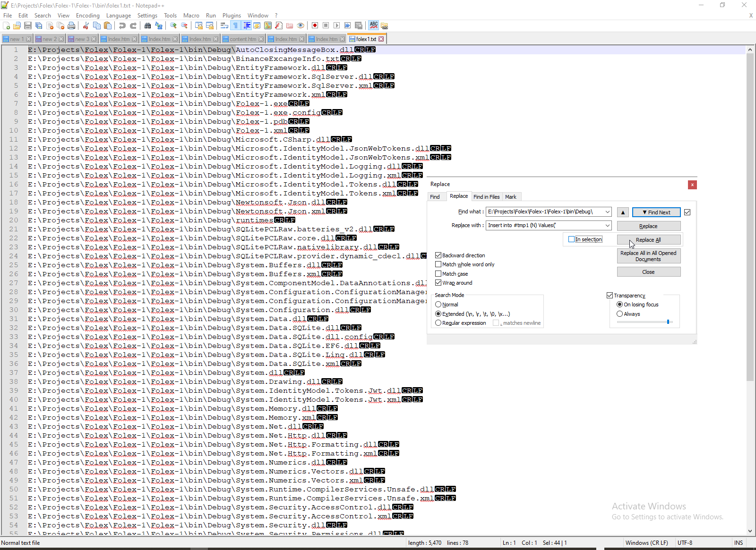Click the Replace All button
756x550 pixels.
648,240
